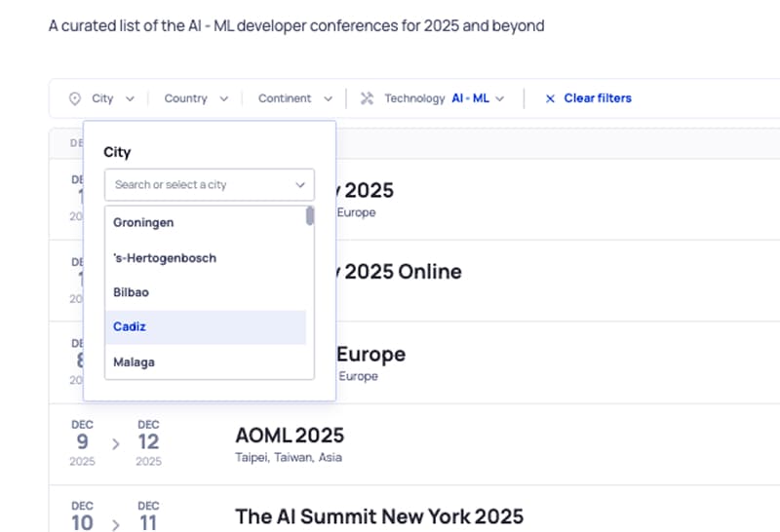Focus the Search or select a city field
This screenshot has width=780, height=532.
200,184
